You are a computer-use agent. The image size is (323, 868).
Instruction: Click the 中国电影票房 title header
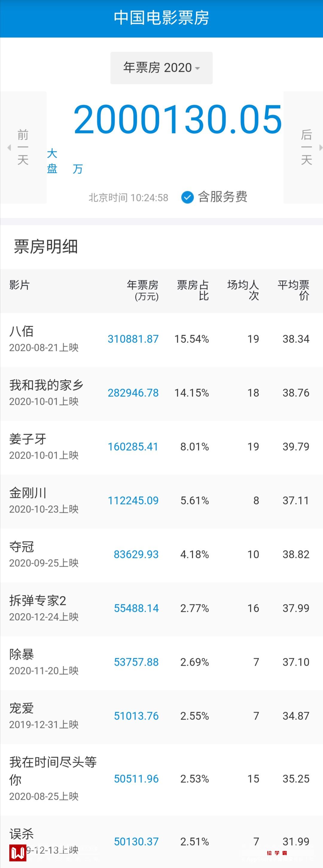coord(161,18)
